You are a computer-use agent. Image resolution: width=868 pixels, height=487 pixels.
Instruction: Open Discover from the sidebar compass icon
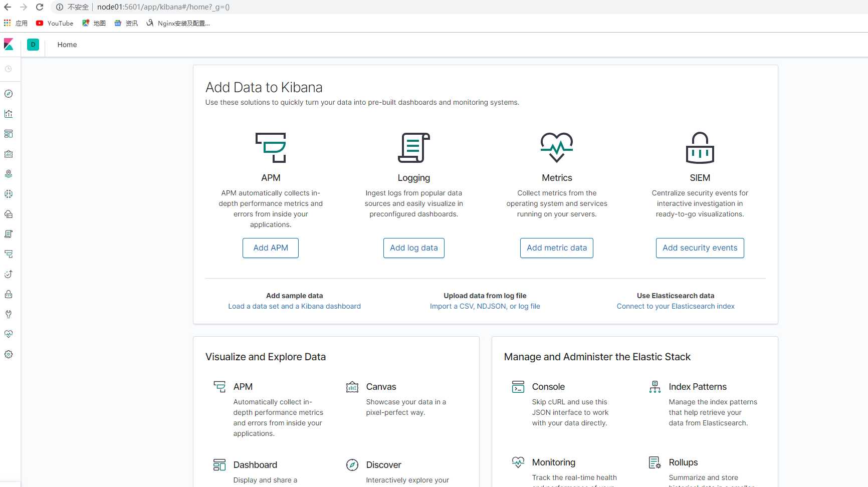[x=9, y=94]
